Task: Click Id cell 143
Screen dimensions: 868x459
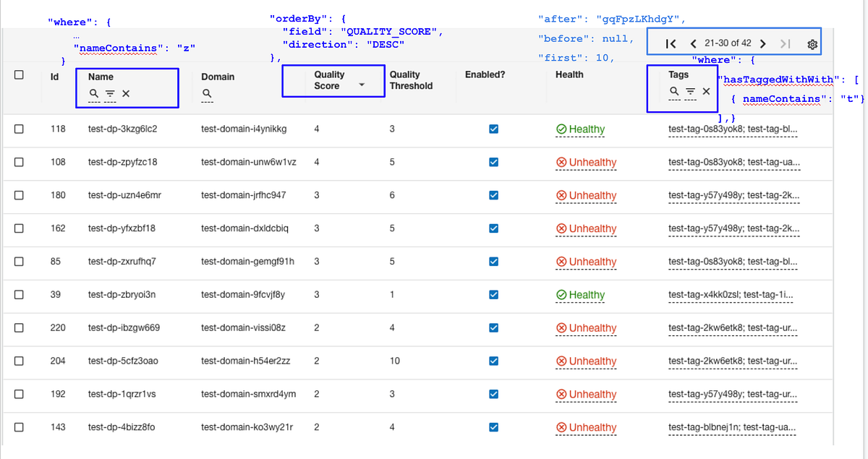Action: click(58, 427)
